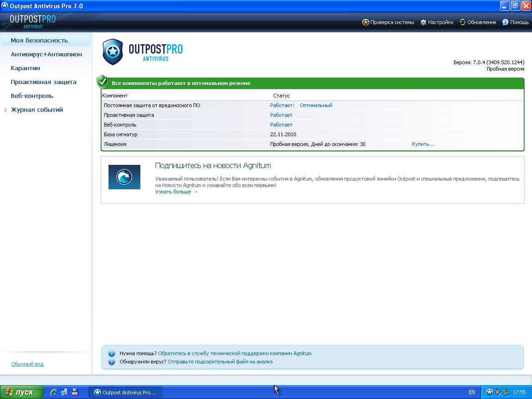The image size is (532, 399).
Task: Click the Agnitum news arrow thumbnail
Action: pos(124,177)
